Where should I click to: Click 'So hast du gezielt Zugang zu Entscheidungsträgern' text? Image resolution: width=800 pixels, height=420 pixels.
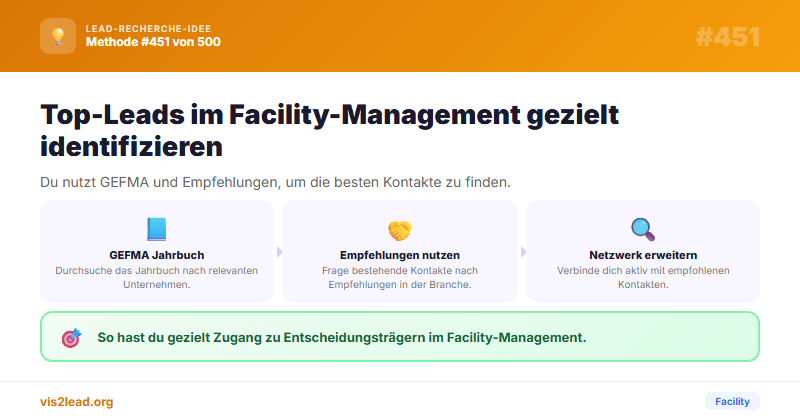[342, 337]
